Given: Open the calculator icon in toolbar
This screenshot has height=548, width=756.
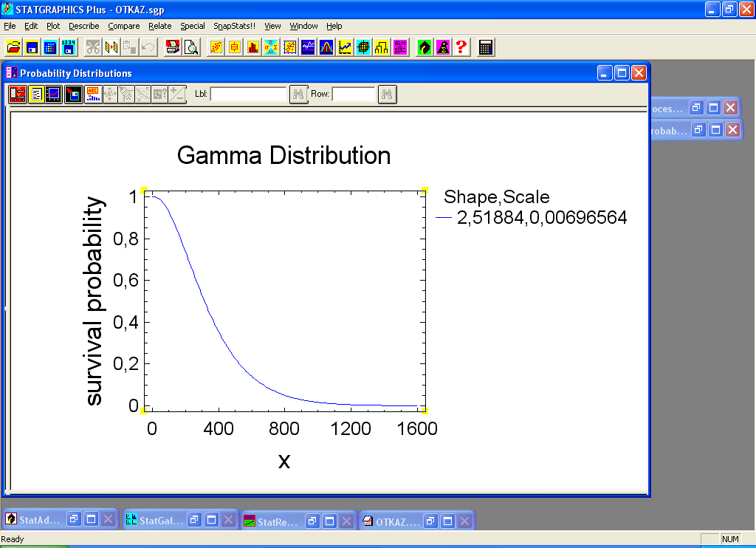Looking at the screenshot, I should (486, 47).
